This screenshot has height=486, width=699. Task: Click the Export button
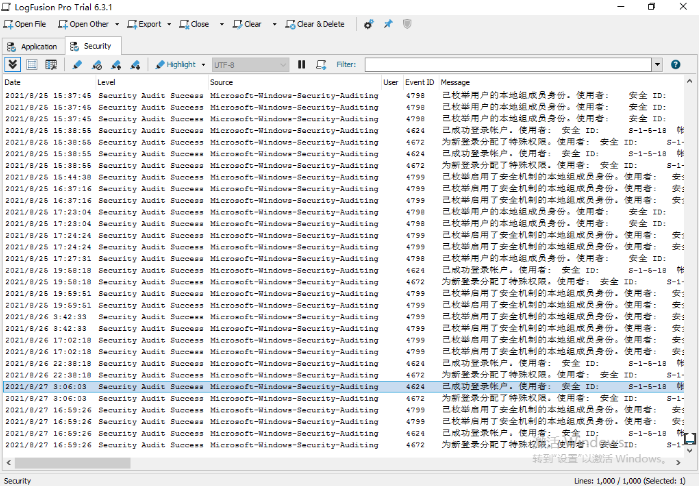[x=144, y=24]
